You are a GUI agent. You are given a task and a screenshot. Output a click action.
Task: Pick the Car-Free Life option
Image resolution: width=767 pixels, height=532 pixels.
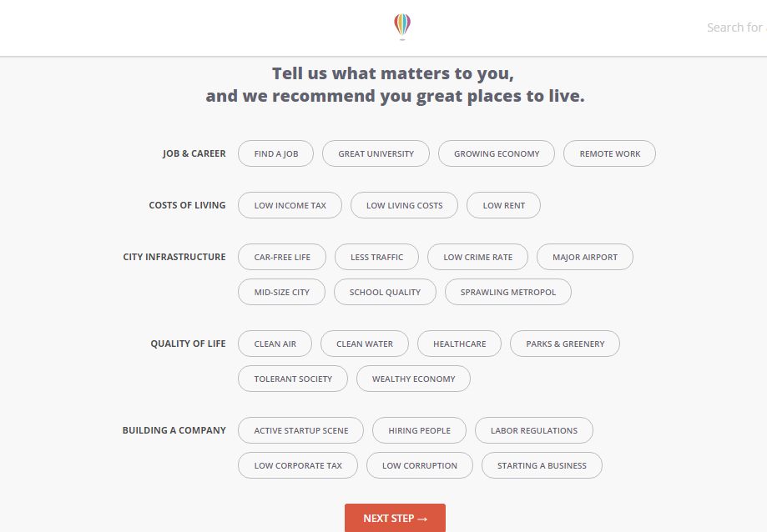tap(282, 257)
